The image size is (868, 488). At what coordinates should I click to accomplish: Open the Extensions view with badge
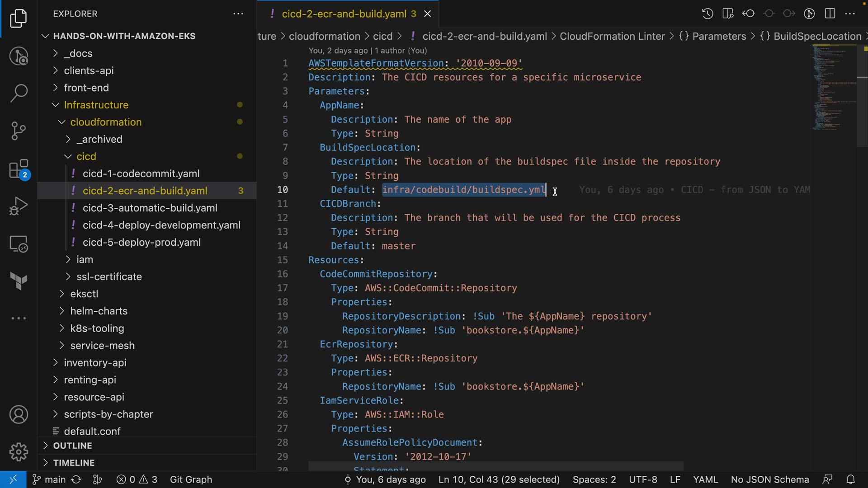click(19, 169)
